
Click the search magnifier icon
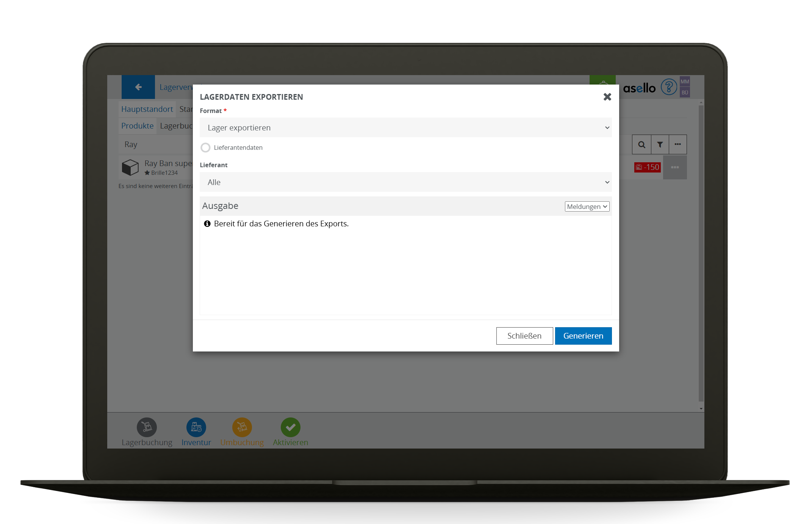[641, 144]
